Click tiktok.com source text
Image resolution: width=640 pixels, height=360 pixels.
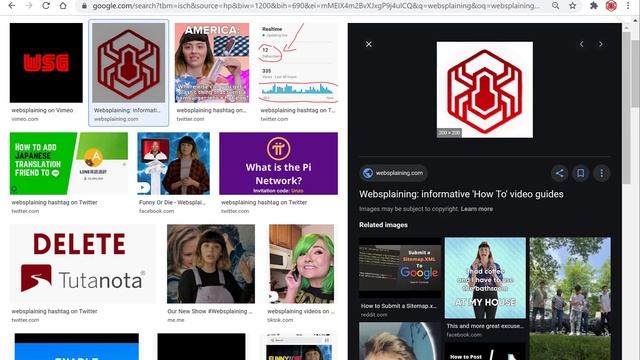pyautogui.click(x=280, y=320)
